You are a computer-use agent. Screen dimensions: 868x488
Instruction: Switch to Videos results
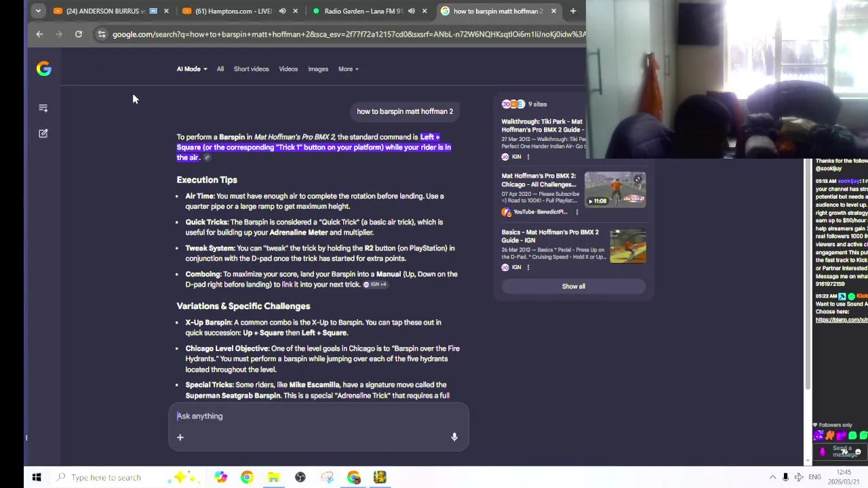click(x=288, y=68)
